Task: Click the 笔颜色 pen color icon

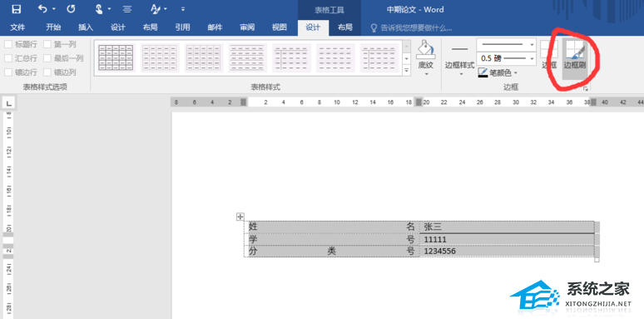Action: (x=483, y=72)
